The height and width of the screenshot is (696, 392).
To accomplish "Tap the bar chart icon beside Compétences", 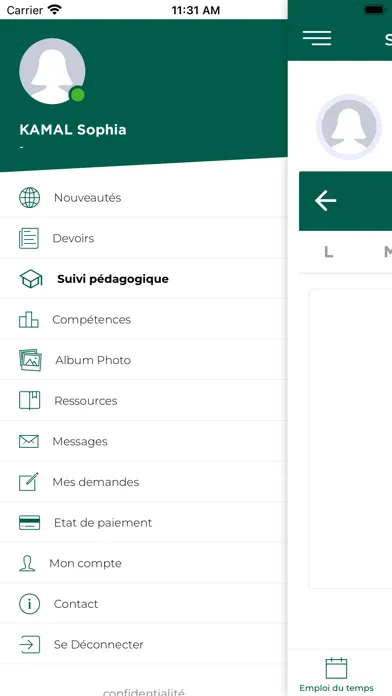I will point(29,320).
